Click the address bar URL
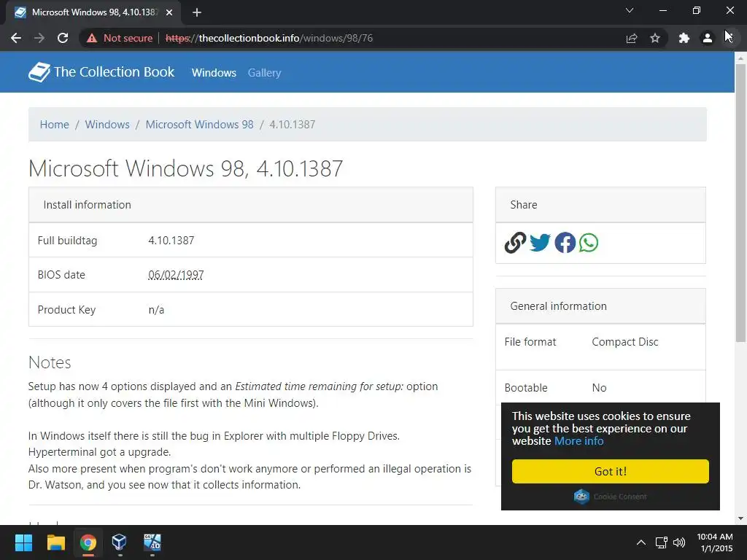 269,38
